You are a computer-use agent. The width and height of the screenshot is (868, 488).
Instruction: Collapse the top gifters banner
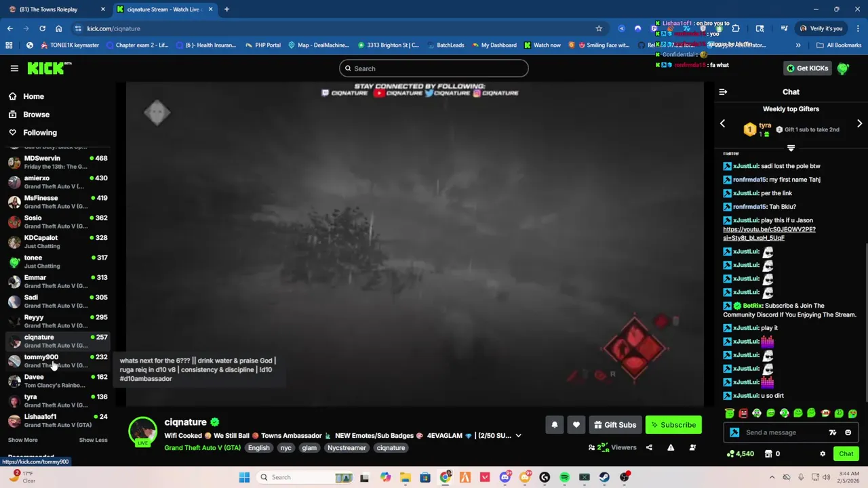pos(791,147)
